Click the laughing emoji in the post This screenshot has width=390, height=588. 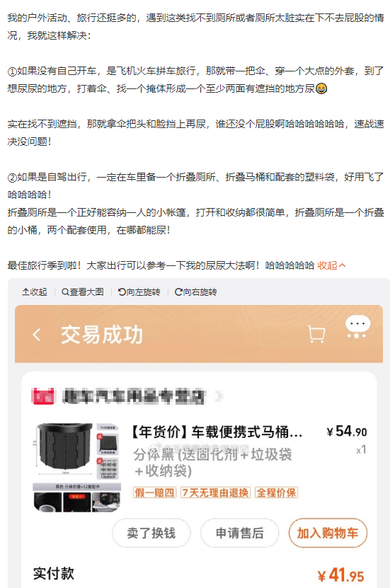(321, 88)
